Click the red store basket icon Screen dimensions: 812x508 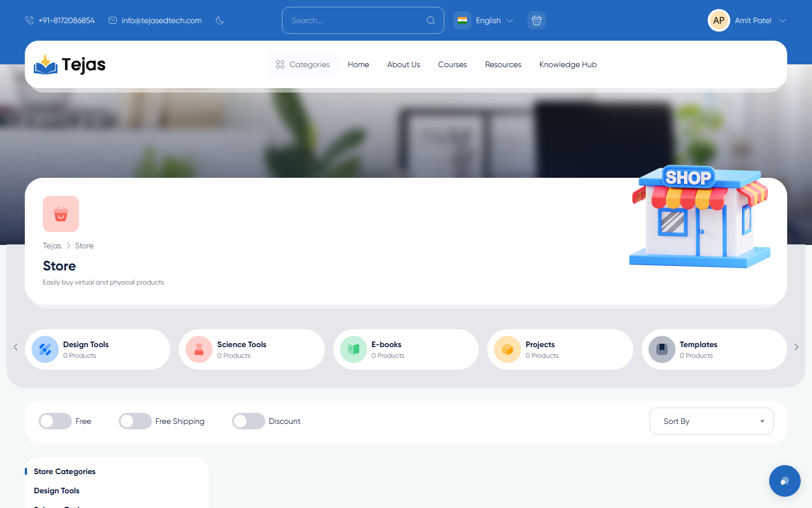pyautogui.click(x=61, y=214)
